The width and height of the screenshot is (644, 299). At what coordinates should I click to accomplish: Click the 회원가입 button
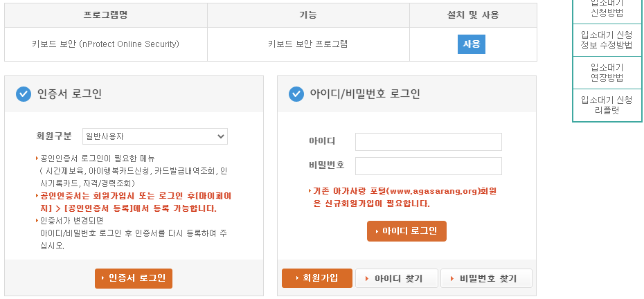[x=317, y=278]
